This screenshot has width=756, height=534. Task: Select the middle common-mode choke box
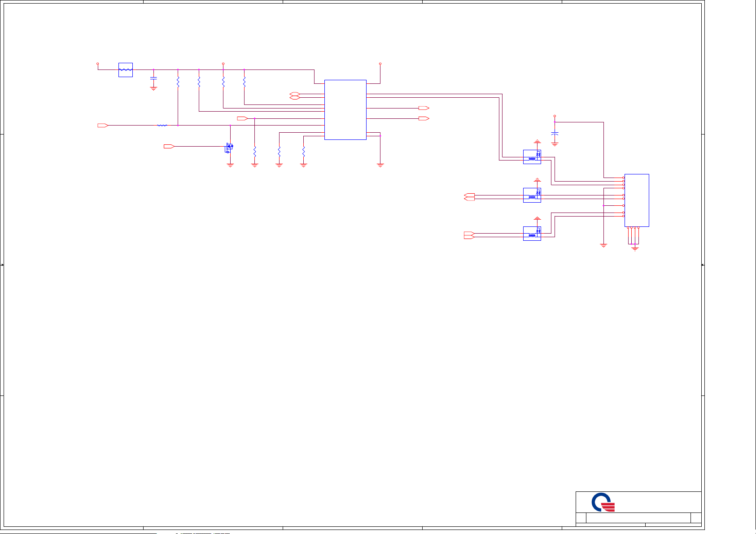point(532,195)
